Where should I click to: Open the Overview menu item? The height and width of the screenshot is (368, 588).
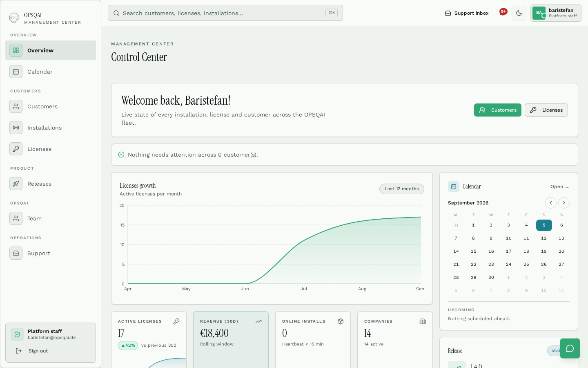coord(51,50)
